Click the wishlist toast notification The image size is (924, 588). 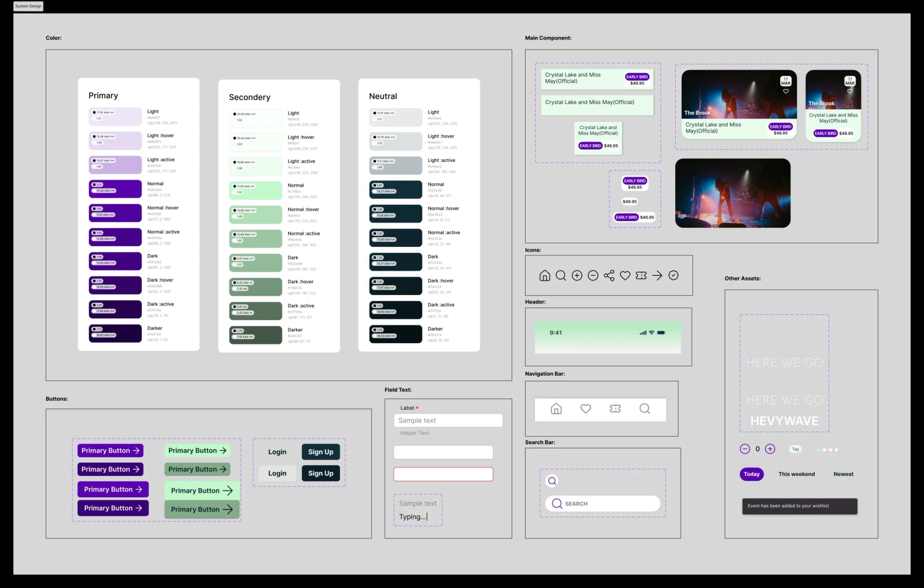(799, 506)
